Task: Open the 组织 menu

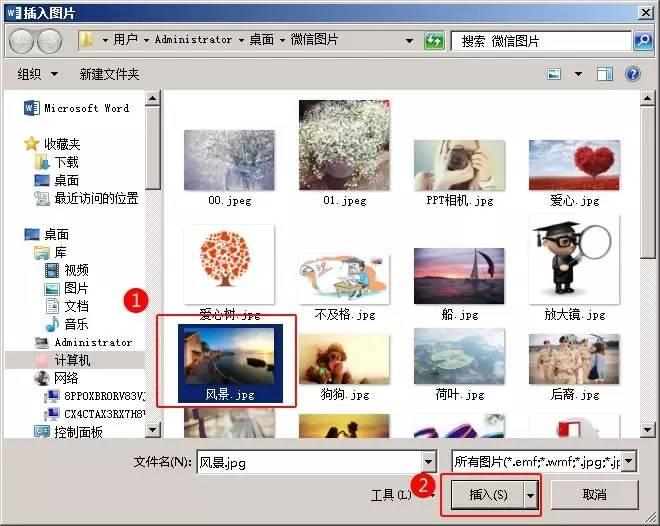Action: 37,74
